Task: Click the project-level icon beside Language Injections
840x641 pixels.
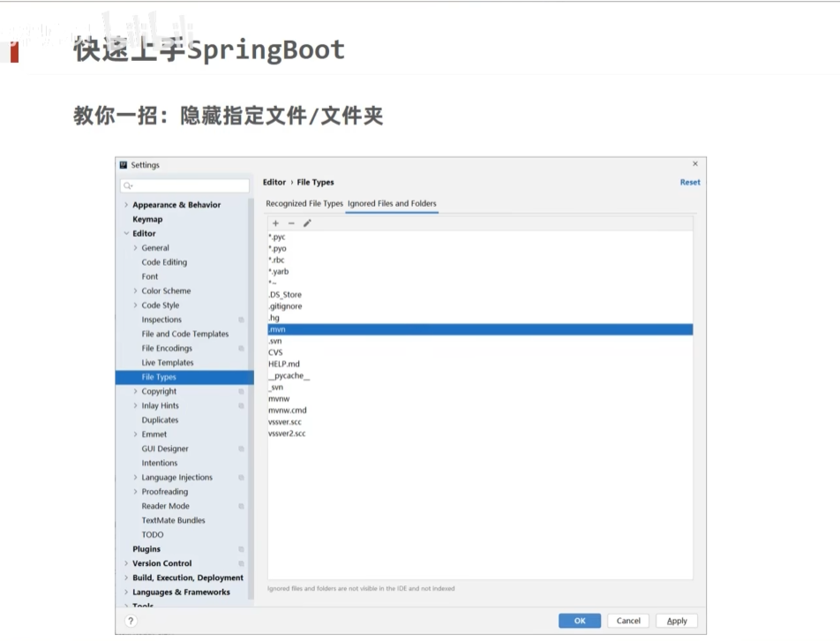Action: pos(241,478)
